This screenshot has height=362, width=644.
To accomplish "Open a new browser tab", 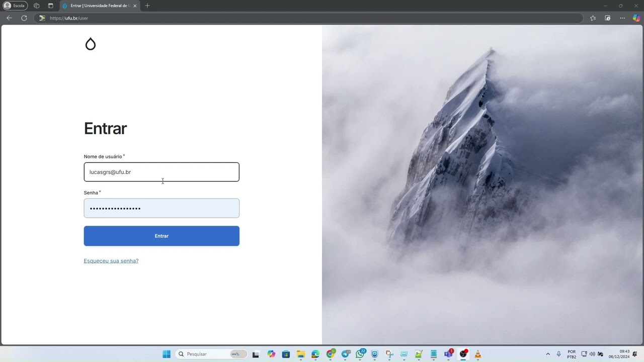I will tap(147, 6).
